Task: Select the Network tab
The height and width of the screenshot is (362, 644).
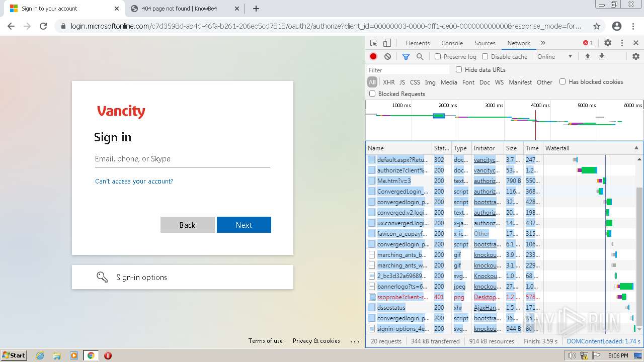Action: pyautogui.click(x=519, y=43)
